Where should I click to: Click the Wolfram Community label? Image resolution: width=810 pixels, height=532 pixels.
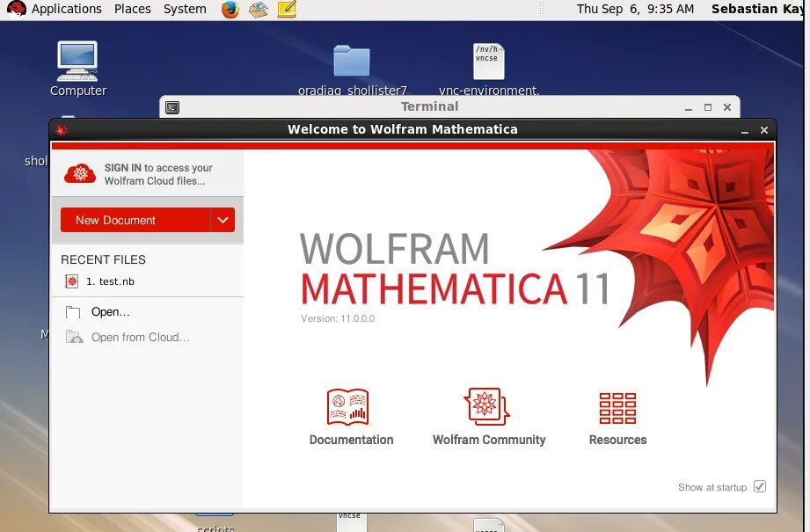[489, 440]
